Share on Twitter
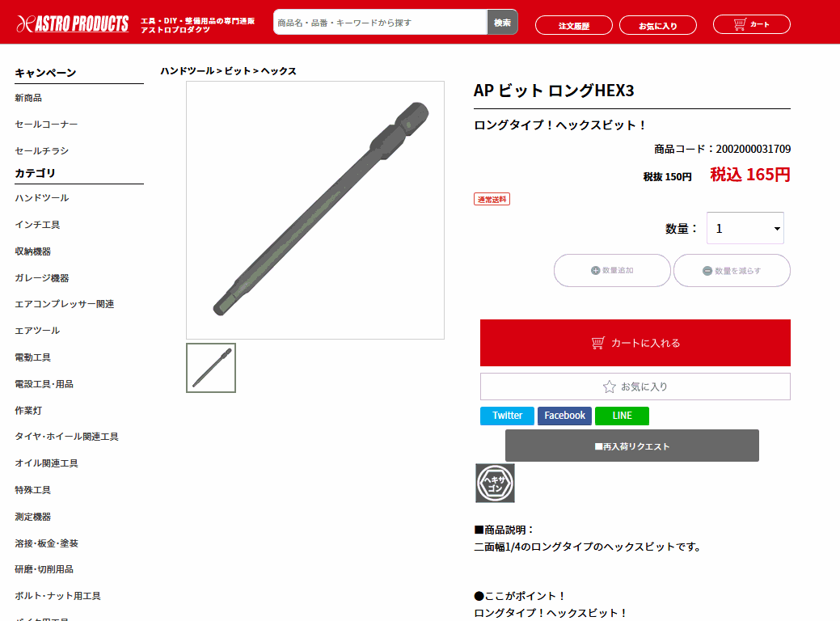 pos(508,416)
